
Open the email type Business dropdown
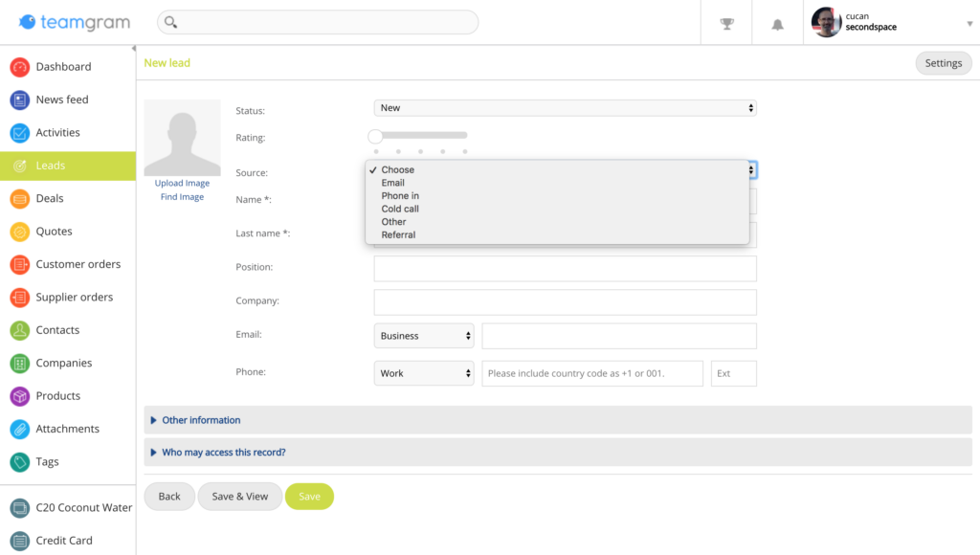click(x=424, y=336)
